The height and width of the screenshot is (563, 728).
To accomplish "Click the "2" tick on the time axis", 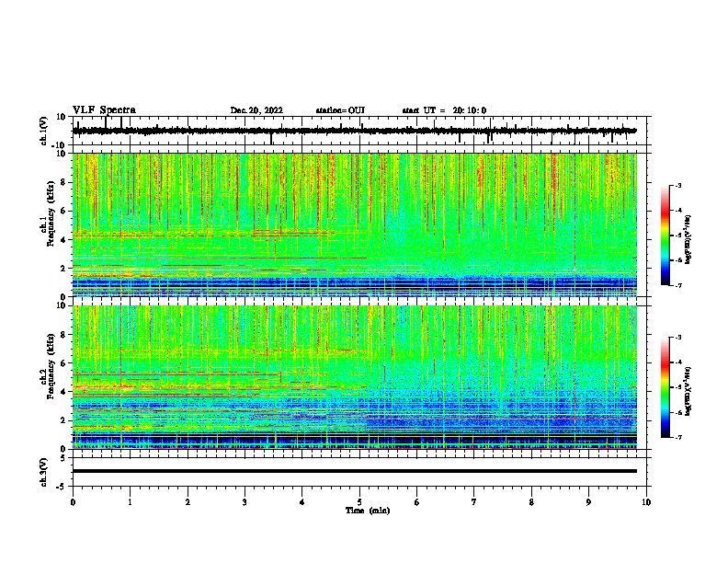I will (188, 502).
